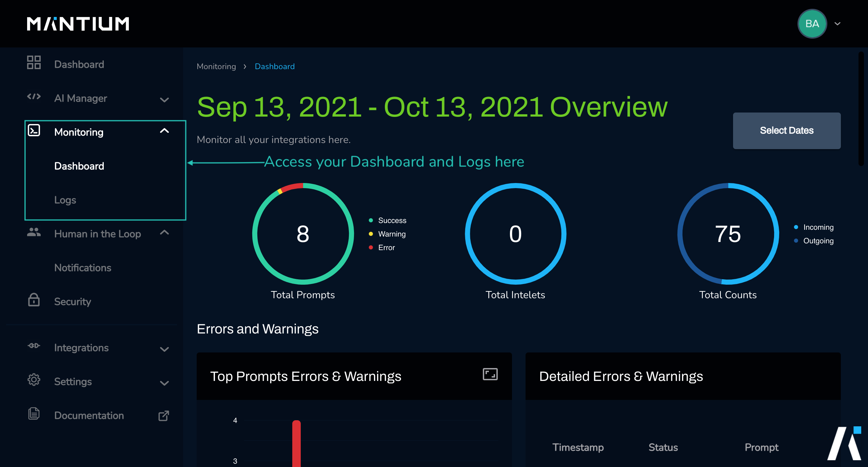Collapse the Monitoring section chevron
This screenshot has width=868, height=467.
click(x=164, y=131)
